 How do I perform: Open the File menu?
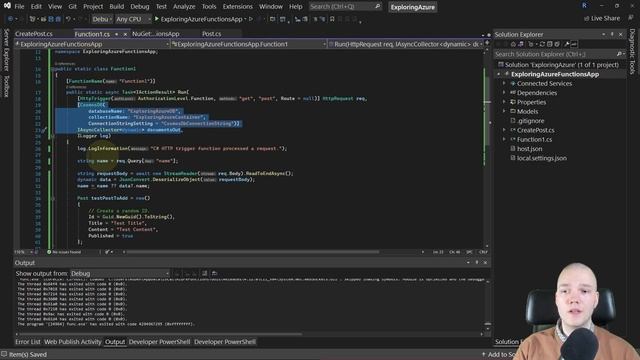pos(19,7)
